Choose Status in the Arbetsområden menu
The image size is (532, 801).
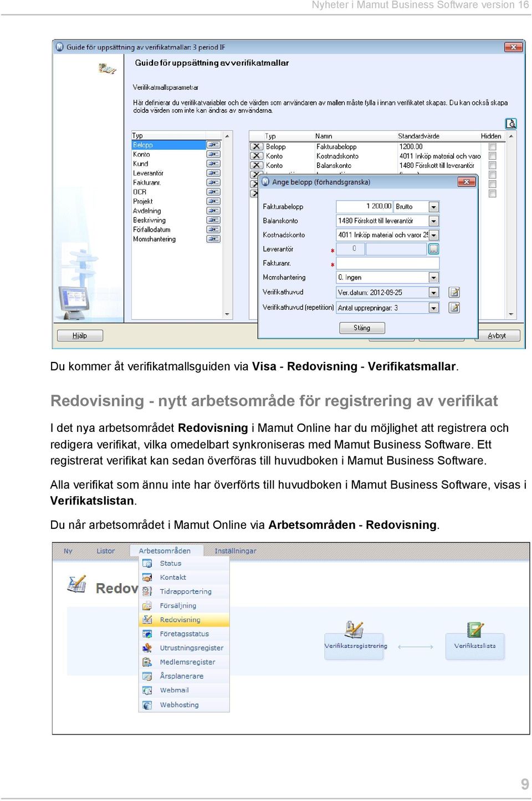(x=184, y=563)
